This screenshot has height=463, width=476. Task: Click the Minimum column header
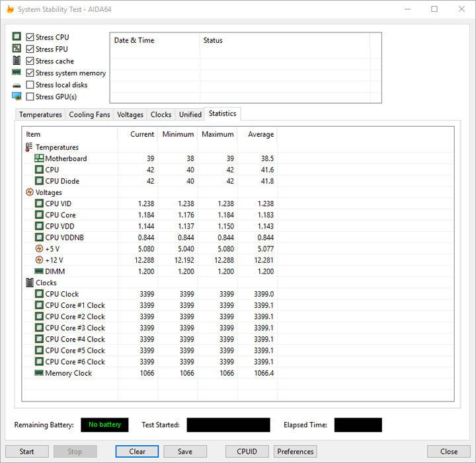(x=178, y=134)
